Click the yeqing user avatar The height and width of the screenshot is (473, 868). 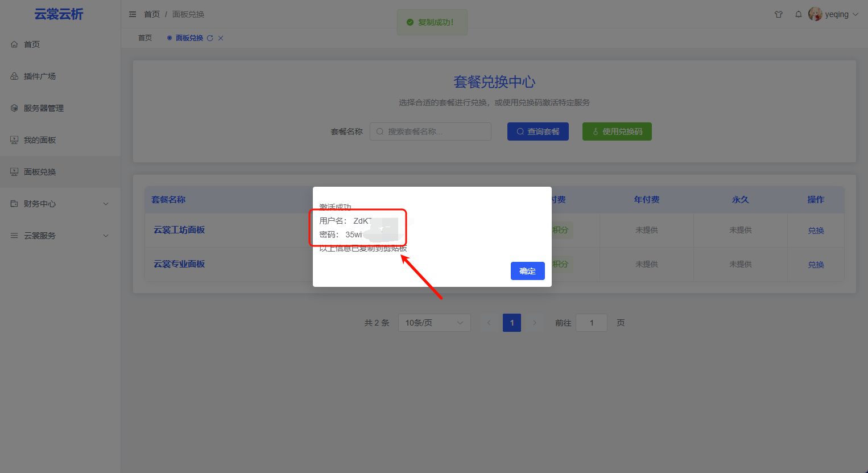(x=815, y=14)
